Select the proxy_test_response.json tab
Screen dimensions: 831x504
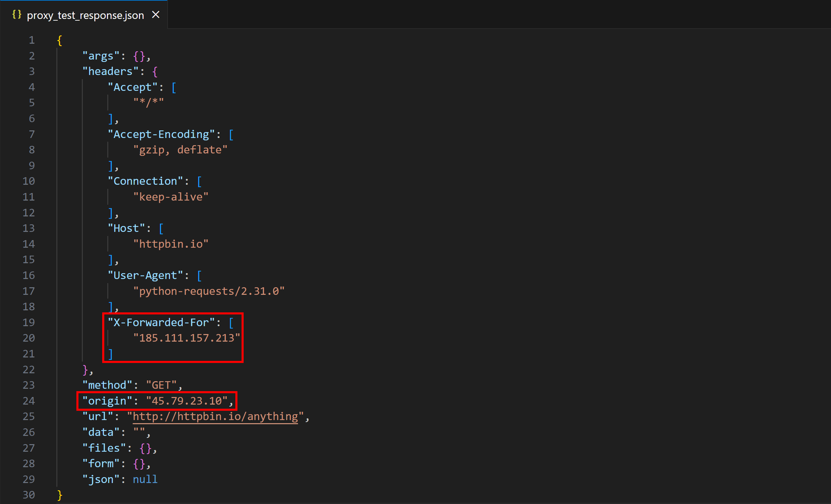(x=85, y=15)
